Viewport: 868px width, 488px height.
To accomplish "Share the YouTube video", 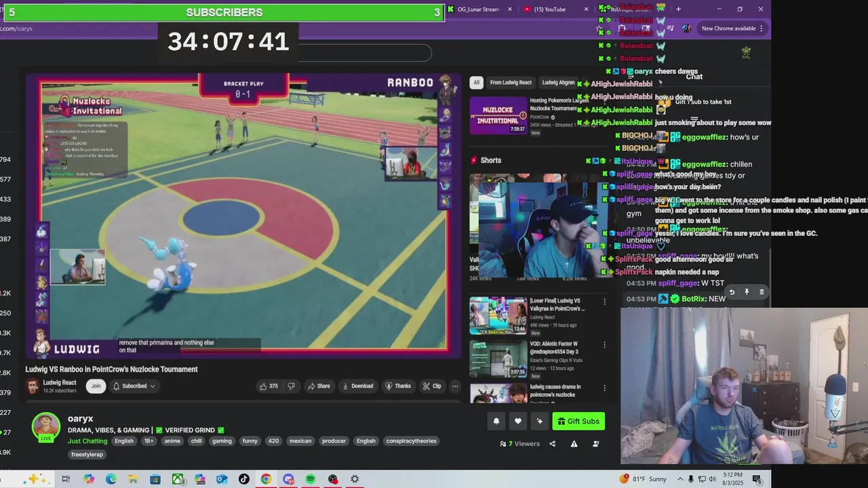I will point(319,386).
